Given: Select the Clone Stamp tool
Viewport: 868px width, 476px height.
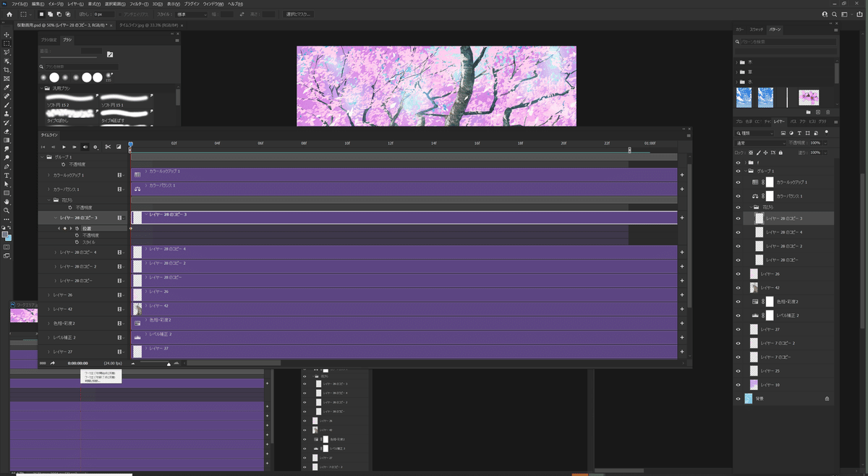Looking at the screenshot, I should click(7, 114).
